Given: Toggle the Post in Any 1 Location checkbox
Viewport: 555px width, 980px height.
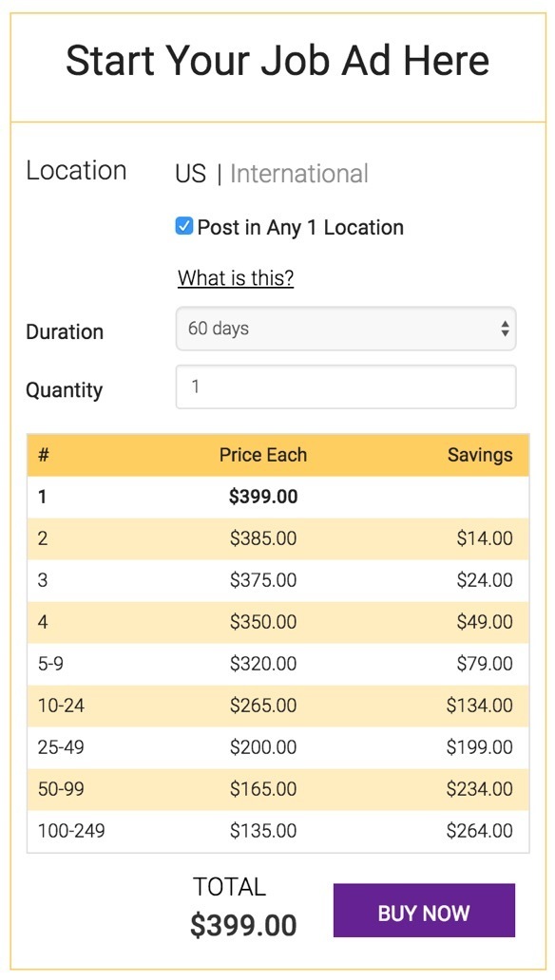Looking at the screenshot, I should [184, 226].
